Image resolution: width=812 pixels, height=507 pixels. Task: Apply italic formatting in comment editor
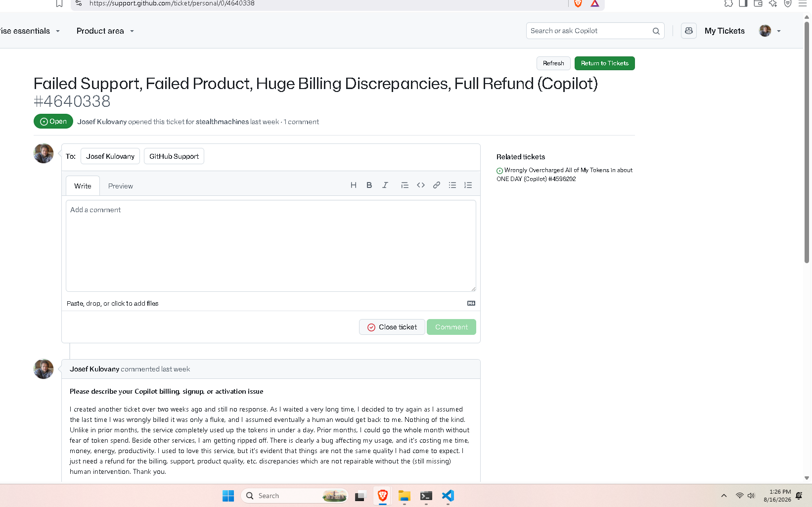pyautogui.click(x=385, y=185)
